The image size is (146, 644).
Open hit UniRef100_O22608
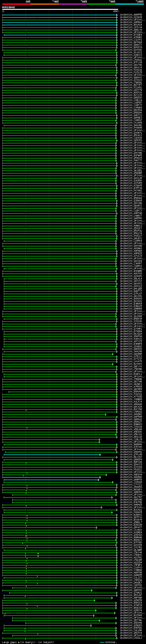[131, 17]
